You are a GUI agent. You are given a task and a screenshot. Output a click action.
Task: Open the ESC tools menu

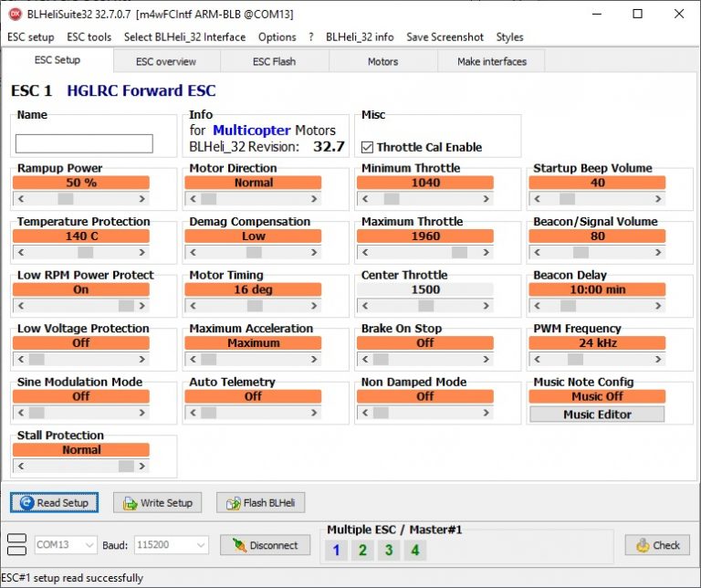click(x=89, y=37)
